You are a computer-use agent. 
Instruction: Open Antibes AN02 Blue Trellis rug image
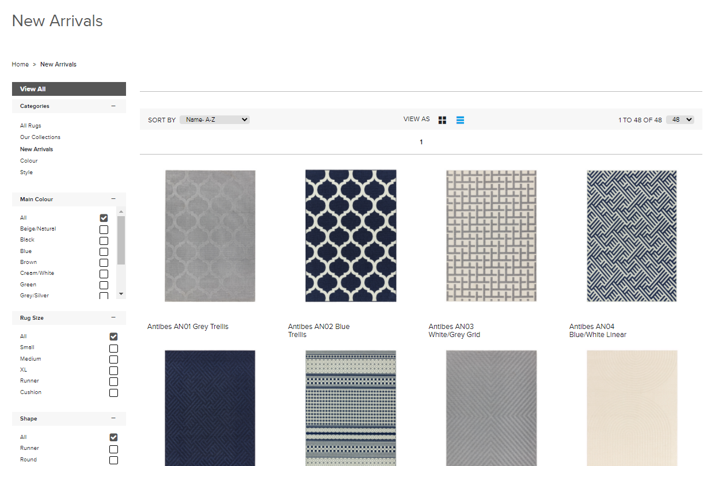(x=351, y=236)
